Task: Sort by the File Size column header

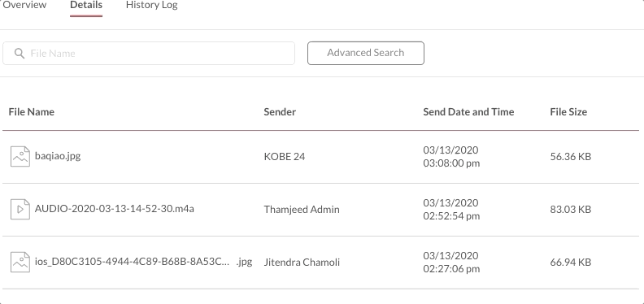Action: [x=568, y=111]
